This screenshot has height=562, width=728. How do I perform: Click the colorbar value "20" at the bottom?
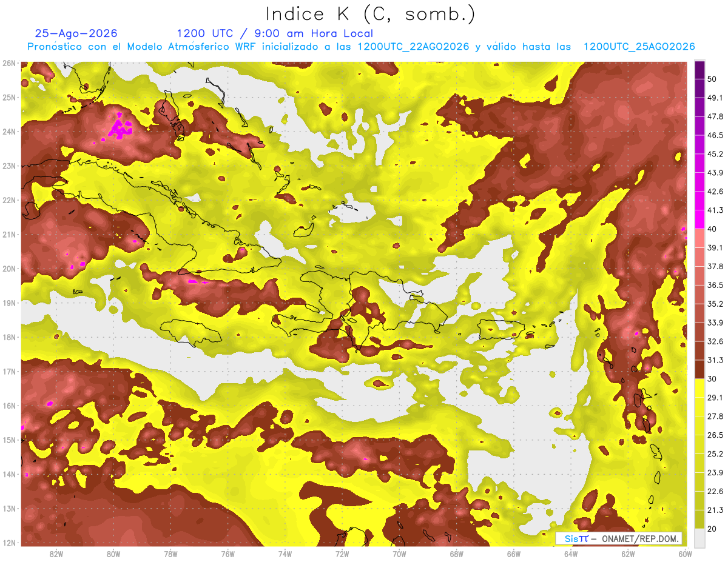[712, 529]
